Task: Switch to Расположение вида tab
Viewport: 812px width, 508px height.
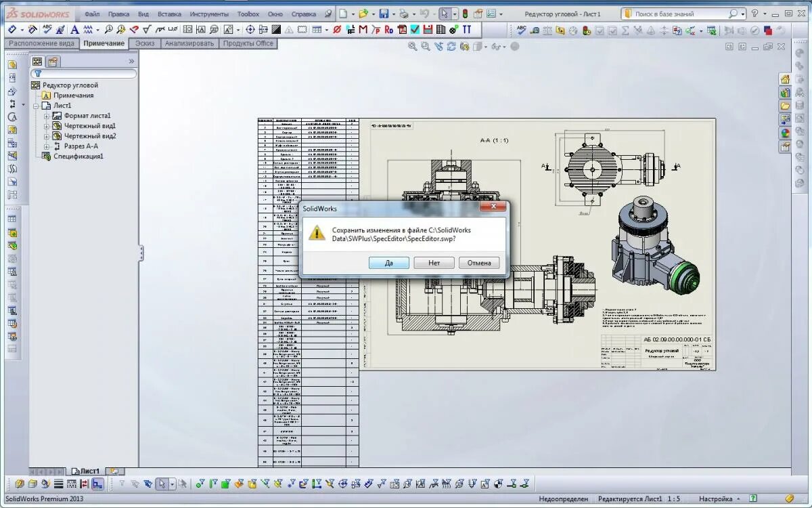Action: point(42,43)
